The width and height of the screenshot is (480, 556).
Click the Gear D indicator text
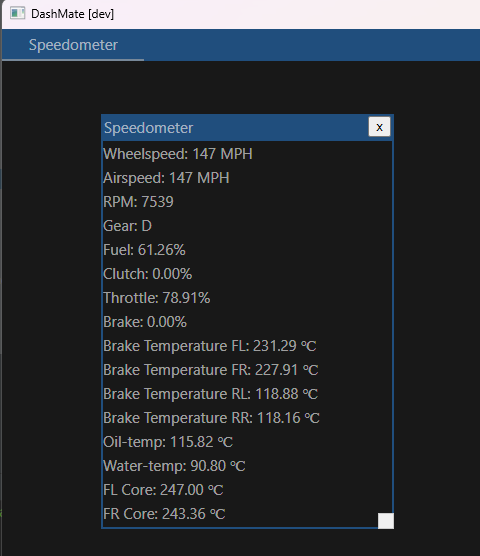click(x=128, y=226)
